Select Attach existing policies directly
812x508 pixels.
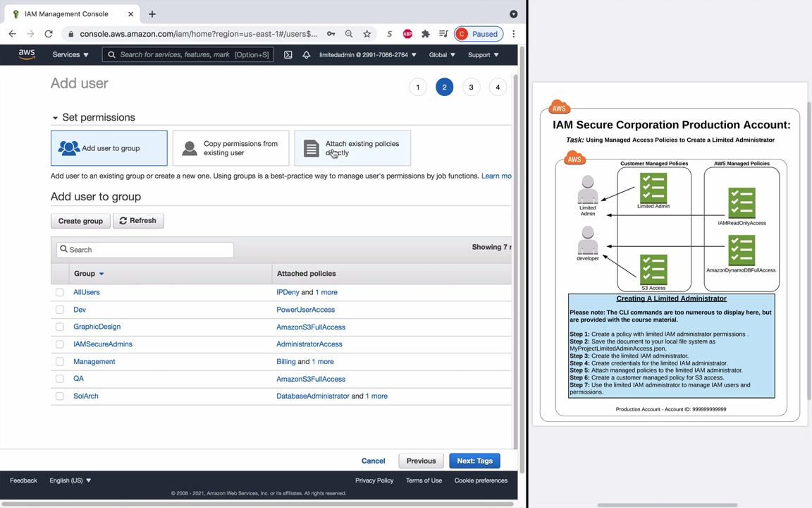click(352, 148)
